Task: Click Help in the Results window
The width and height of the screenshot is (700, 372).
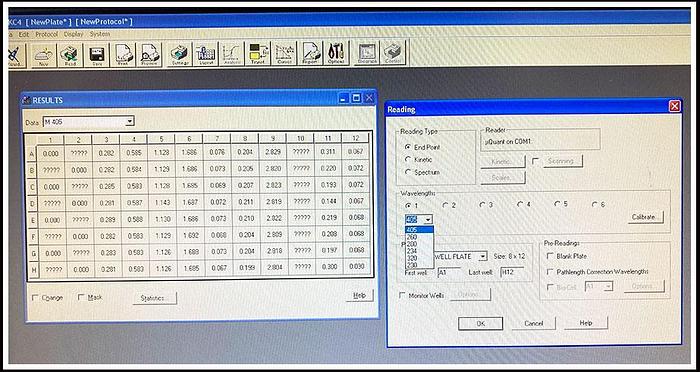Action: tap(359, 296)
